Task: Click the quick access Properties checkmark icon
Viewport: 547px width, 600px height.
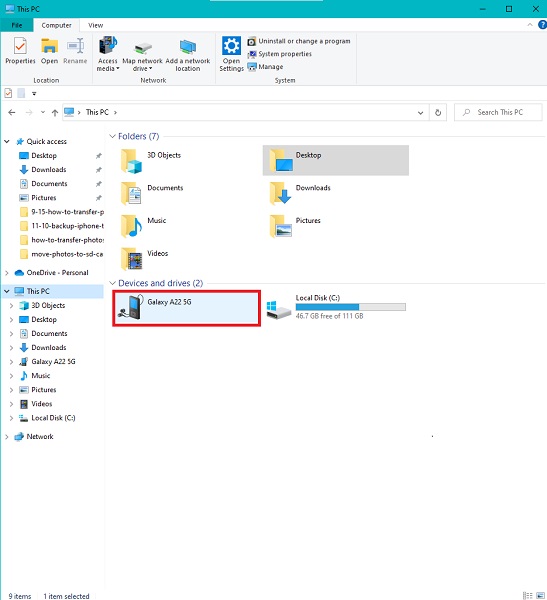Action: [8, 93]
